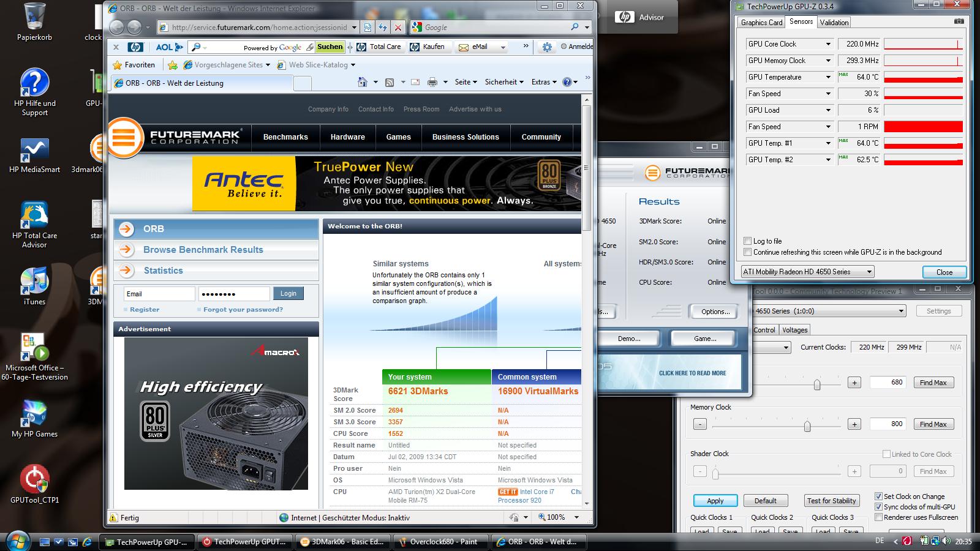Image resolution: width=980 pixels, height=551 pixels.
Task: Click the Internet Explorer back arrow
Action: (116, 27)
